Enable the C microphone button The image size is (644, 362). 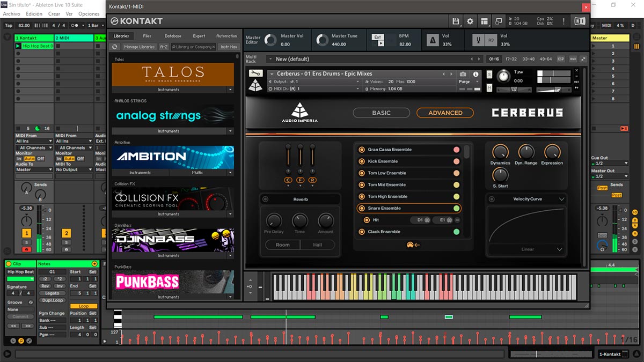(x=288, y=180)
